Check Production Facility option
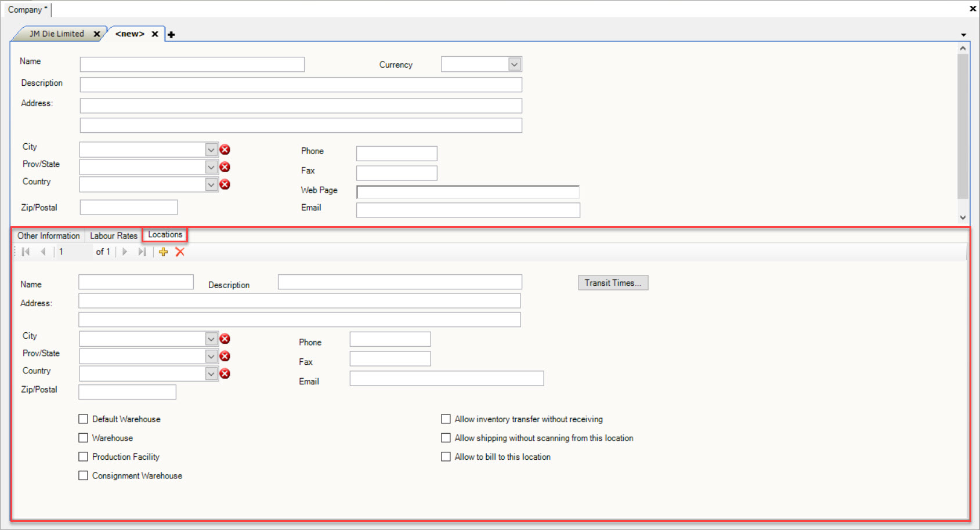This screenshot has width=980, height=530. [84, 457]
